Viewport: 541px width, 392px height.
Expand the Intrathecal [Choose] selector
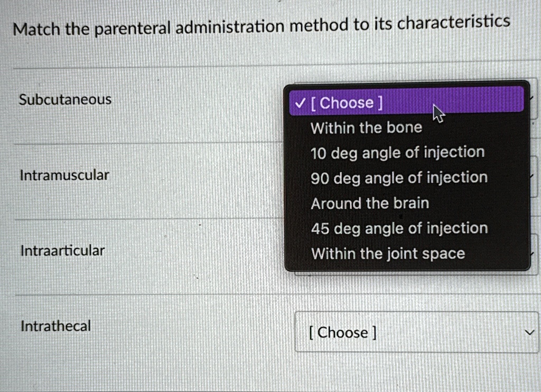(x=417, y=333)
